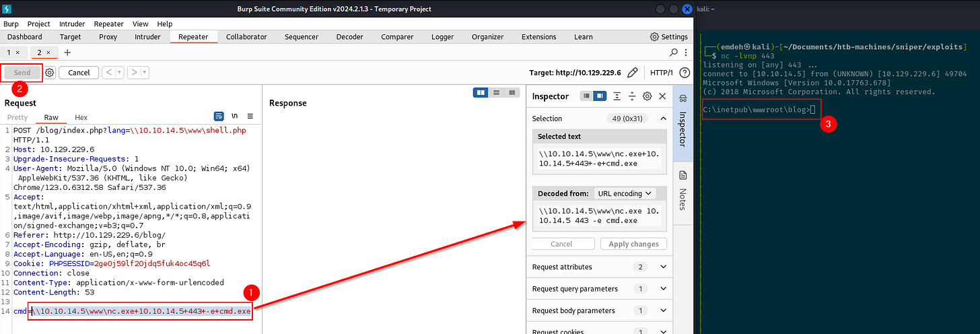This screenshot has height=334, width=980.
Task: Switch to the Logger tab
Action: coord(442,36)
